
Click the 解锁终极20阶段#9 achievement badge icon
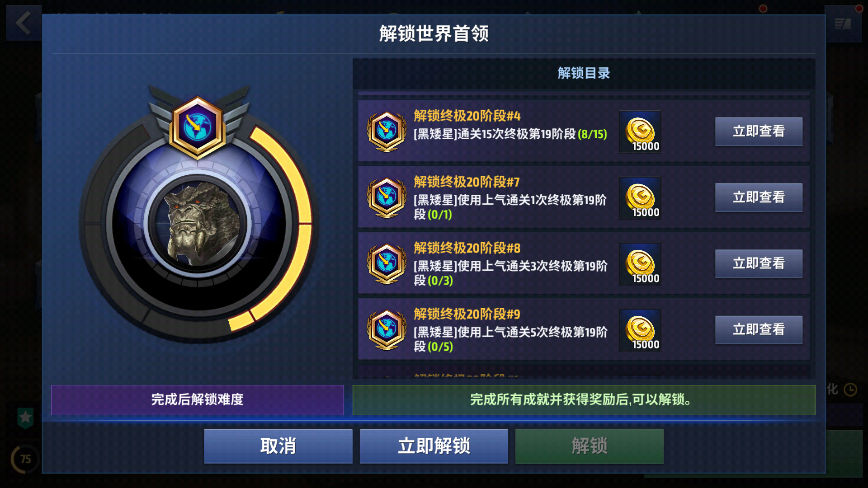point(387,329)
